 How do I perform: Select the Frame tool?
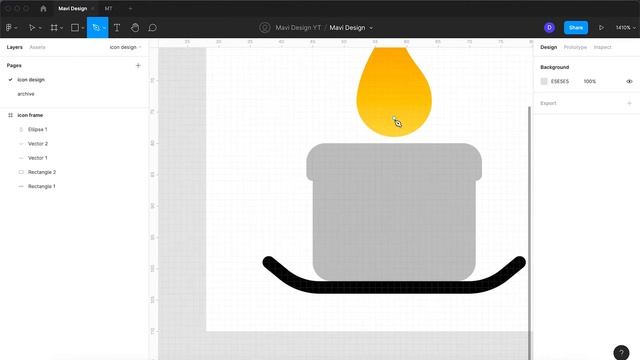point(54,28)
